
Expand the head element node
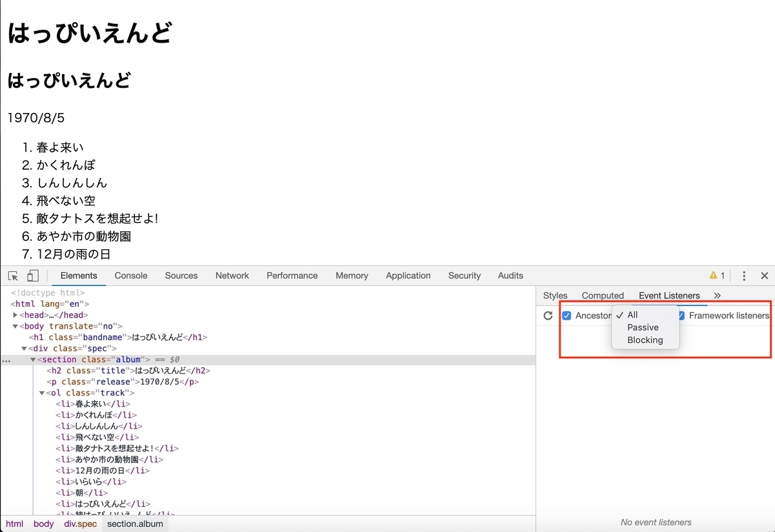(x=15, y=315)
